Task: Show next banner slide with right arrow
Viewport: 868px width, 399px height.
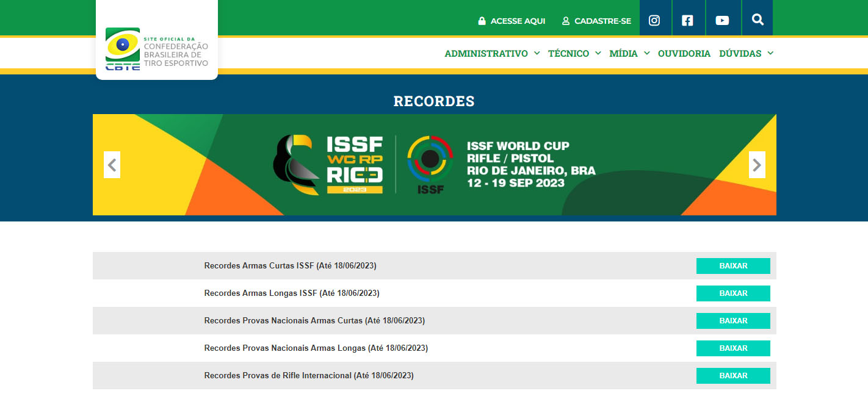Action: (757, 165)
